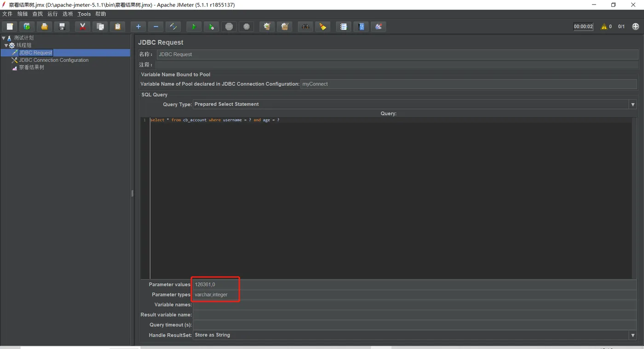The image size is (644, 349).
Task: Click the Copy toolbar icon
Action: [x=100, y=27]
